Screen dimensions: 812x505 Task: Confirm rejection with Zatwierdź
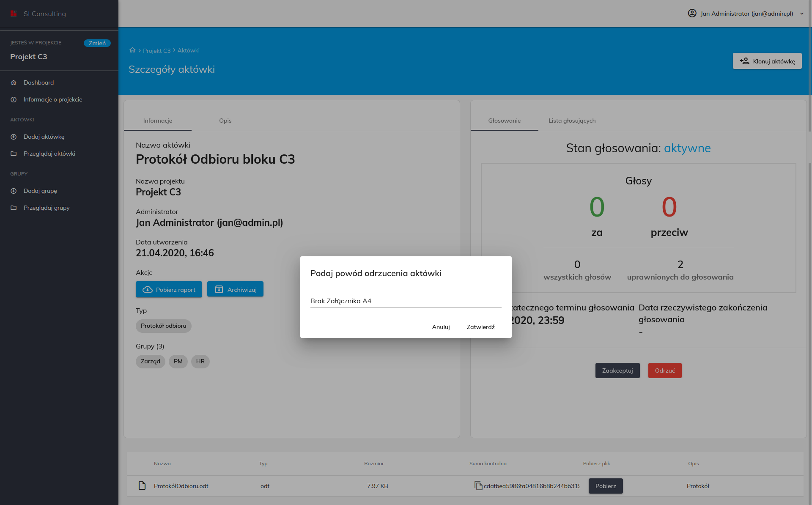point(480,327)
